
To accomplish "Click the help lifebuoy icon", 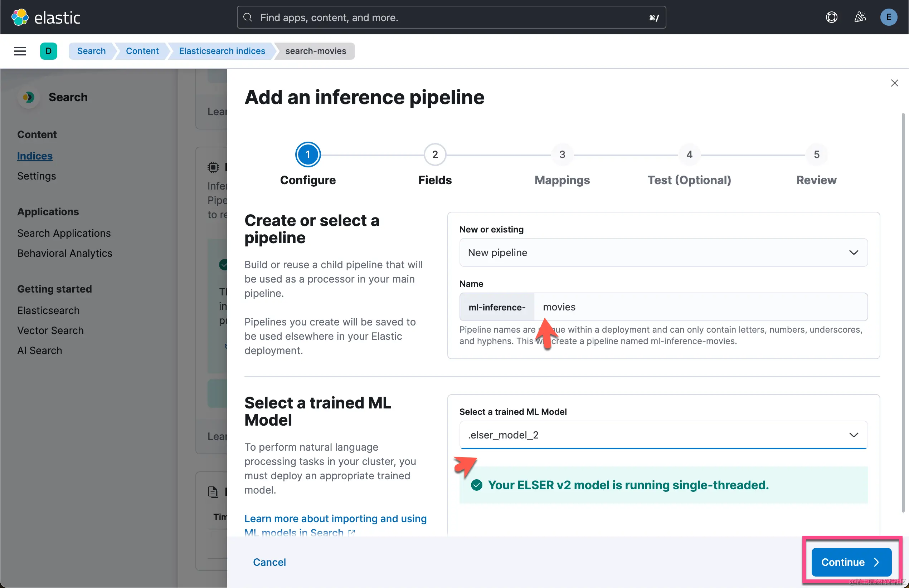I will (x=831, y=17).
